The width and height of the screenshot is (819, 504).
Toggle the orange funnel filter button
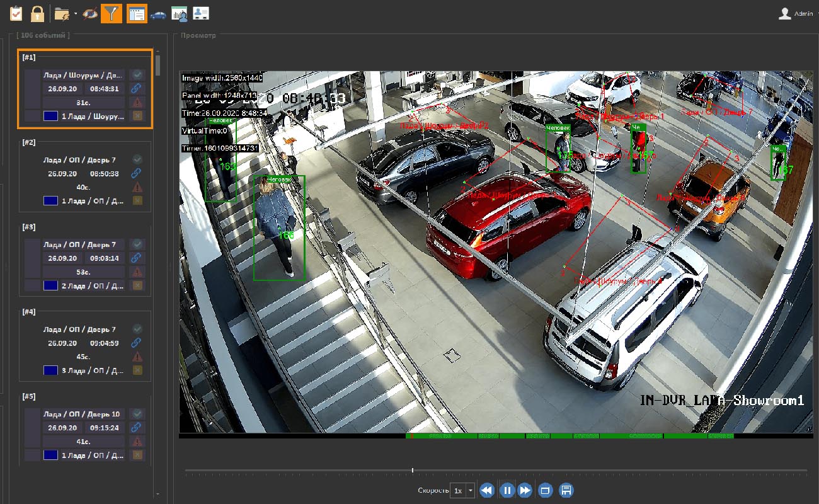pos(112,13)
